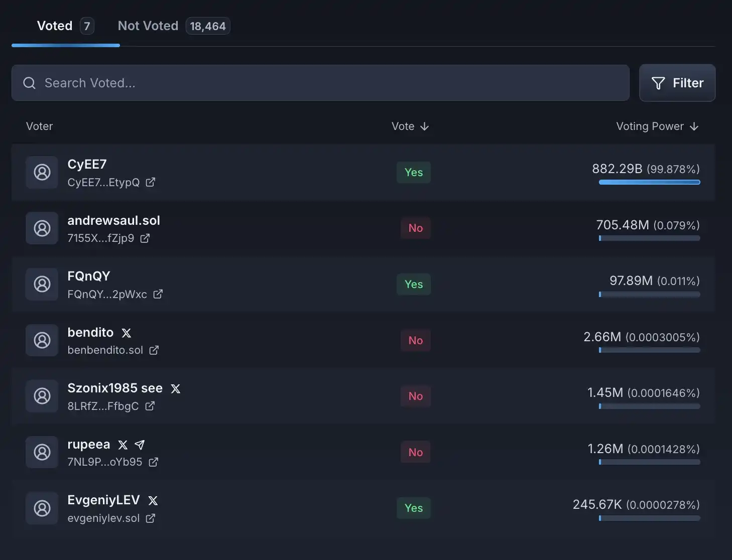Open the rupeea voter name
The height and width of the screenshot is (560, 732).
point(89,445)
